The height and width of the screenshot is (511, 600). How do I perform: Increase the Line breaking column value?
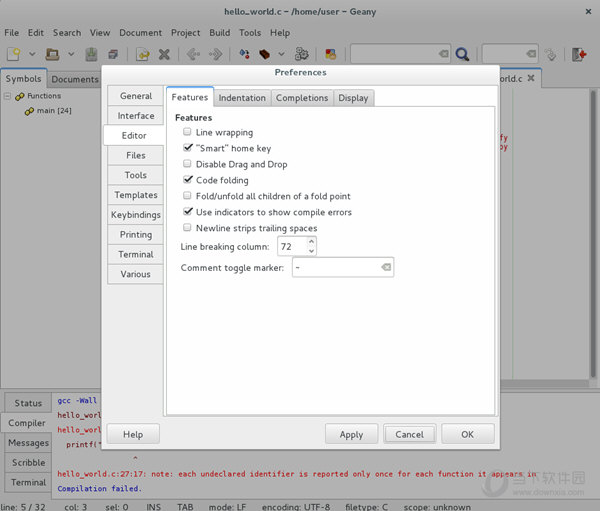312,241
